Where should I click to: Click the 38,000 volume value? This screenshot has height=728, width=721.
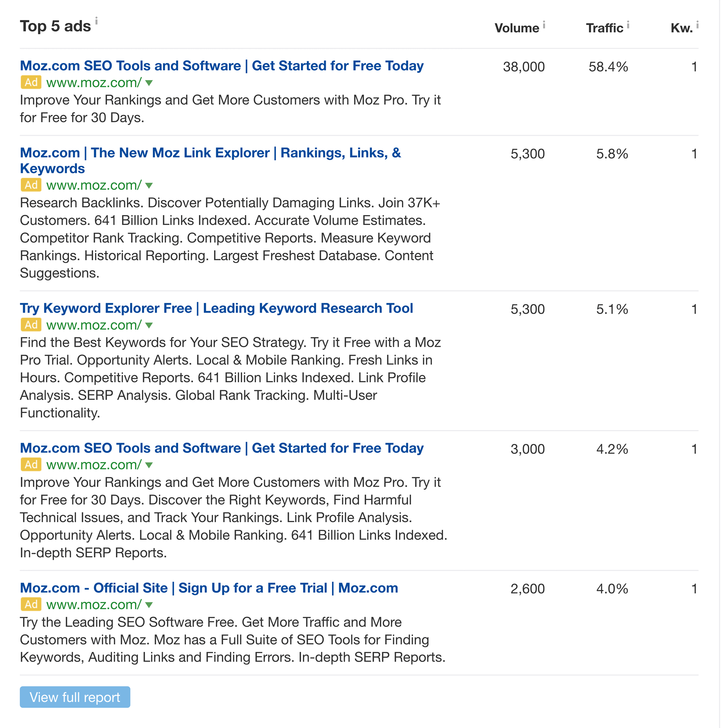pos(524,67)
